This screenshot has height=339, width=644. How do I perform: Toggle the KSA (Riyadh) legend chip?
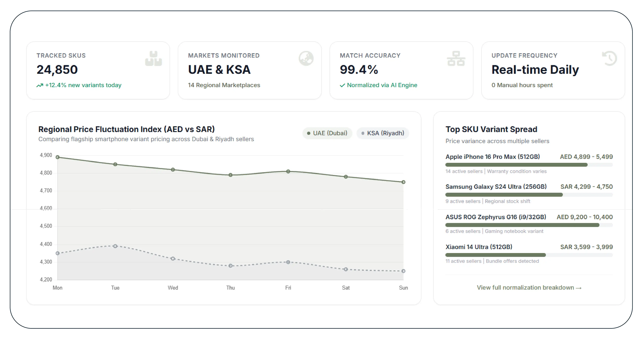click(383, 133)
